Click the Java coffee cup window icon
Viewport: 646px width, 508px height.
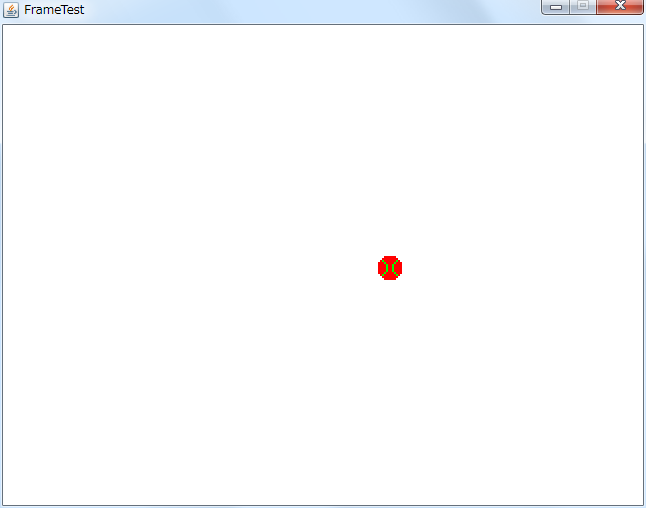(x=11, y=9)
